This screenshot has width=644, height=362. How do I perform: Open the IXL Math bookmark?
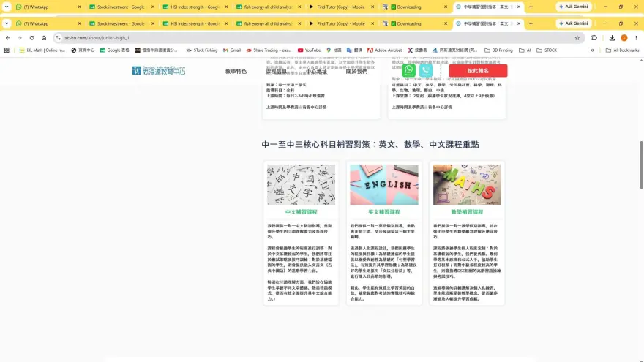(42, 50)
